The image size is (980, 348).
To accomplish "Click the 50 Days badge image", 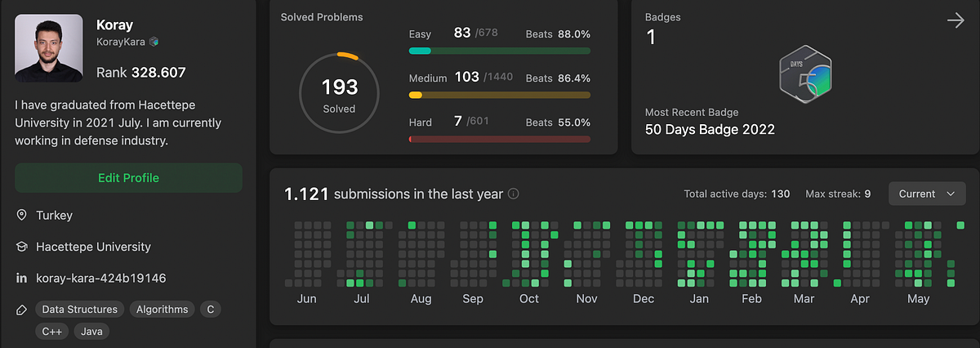I will point(805,75).
